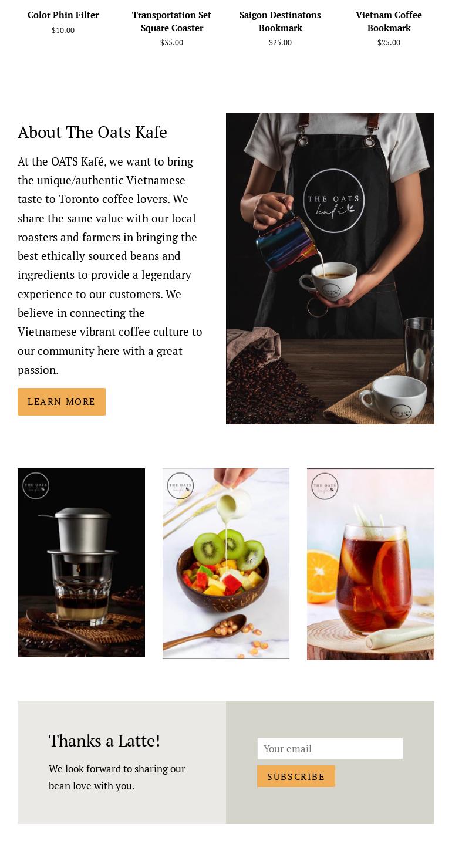This screenshot has width=452, height=868.
Task: Click the Subscribe button
Action: point(296,776)
